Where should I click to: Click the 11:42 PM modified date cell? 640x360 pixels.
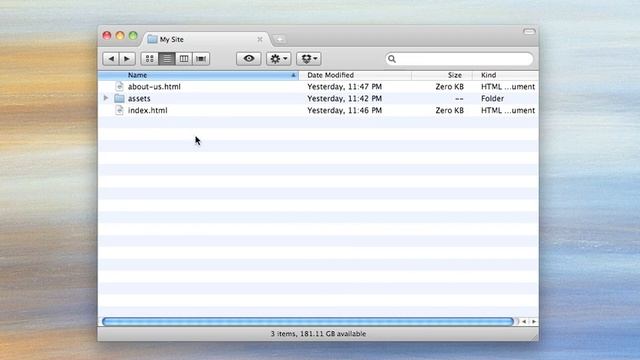[344, 98]
